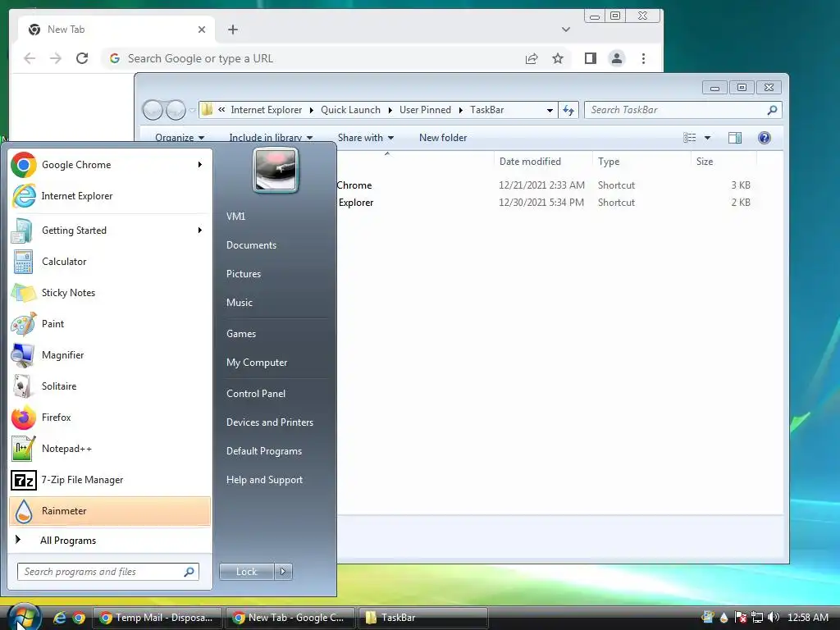Reload the Chrome page
This screenshot has width=840, height=630.
coord(82,58)
